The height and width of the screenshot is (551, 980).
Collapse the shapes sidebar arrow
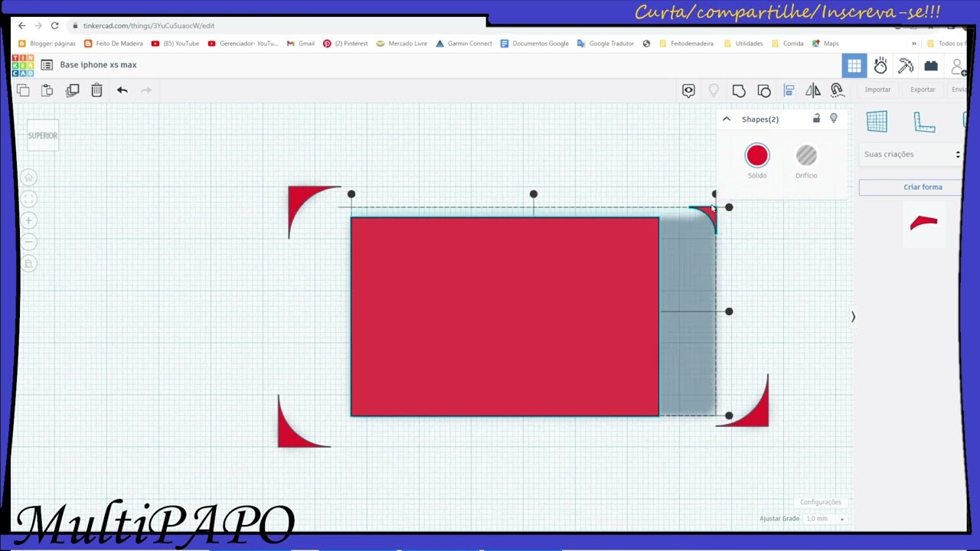click(x=853, y=316)
